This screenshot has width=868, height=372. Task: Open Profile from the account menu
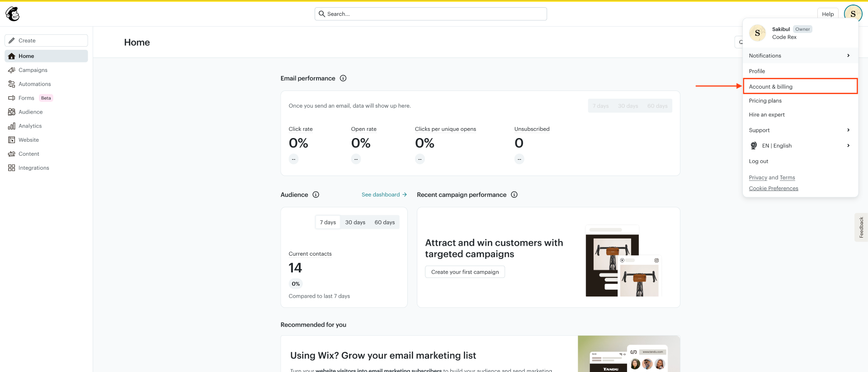pos(800,71)
